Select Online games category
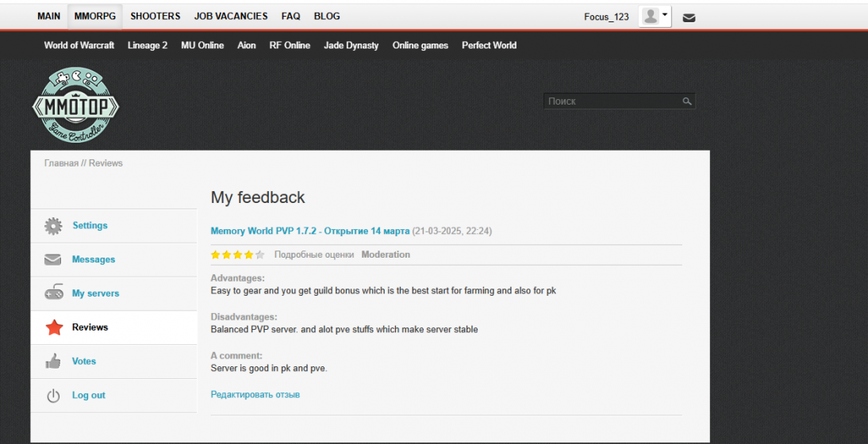Viewport: 868px width, 444px height. pos(421,45)
